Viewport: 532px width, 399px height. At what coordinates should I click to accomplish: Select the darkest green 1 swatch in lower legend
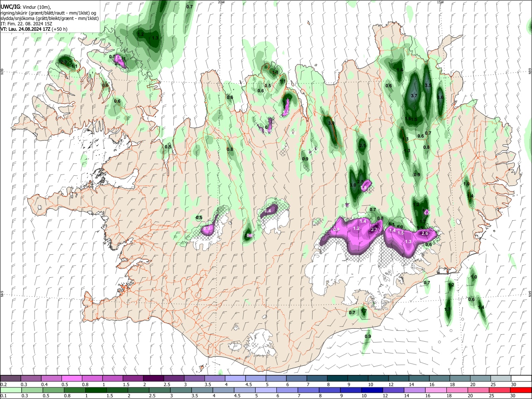pyautogui.click(x=95, y=390)
